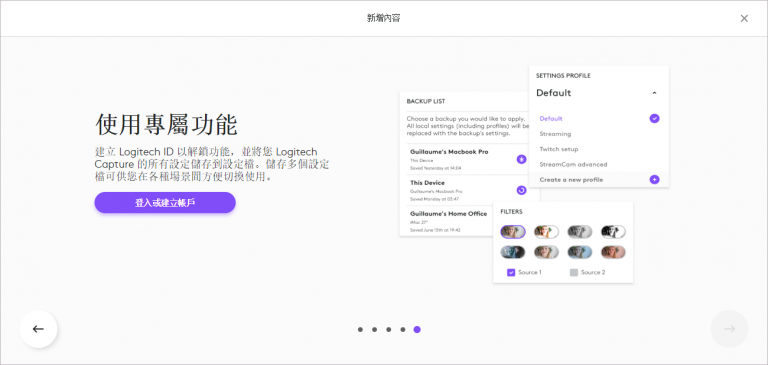
Task: Click the plus icon beside Create a new profile
Action: [654, 180]
